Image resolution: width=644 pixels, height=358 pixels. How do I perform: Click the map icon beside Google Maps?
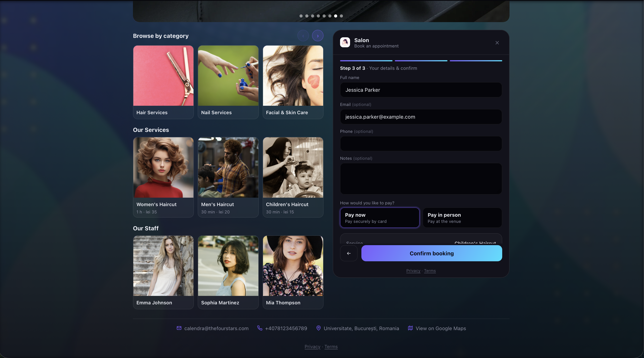[x=410, y=328]
